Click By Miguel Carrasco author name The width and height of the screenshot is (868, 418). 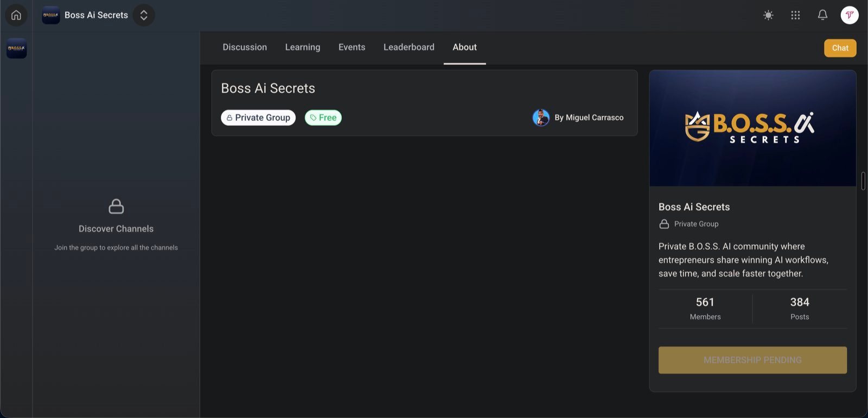coord(589,118)
